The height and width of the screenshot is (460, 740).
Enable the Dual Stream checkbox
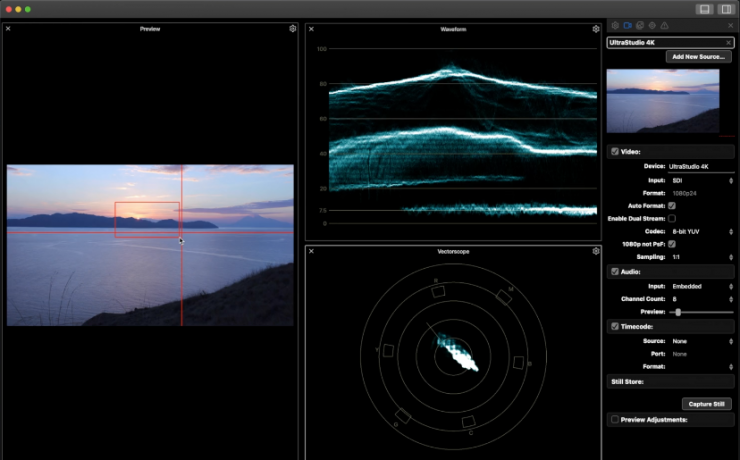coord(672,218)
